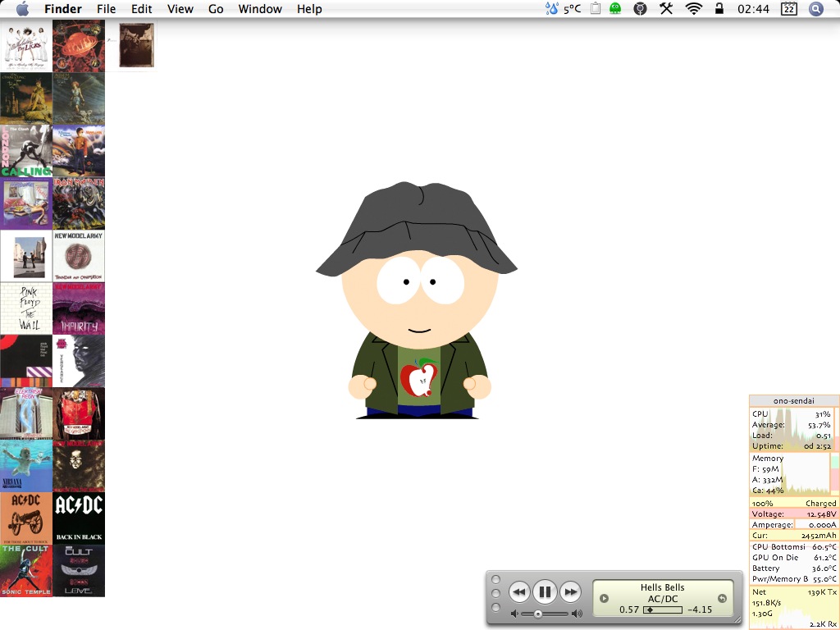The width and height of the screenshot is (840, 630).
Task: Click the South Park character image
Action: [x=417, y=300]
